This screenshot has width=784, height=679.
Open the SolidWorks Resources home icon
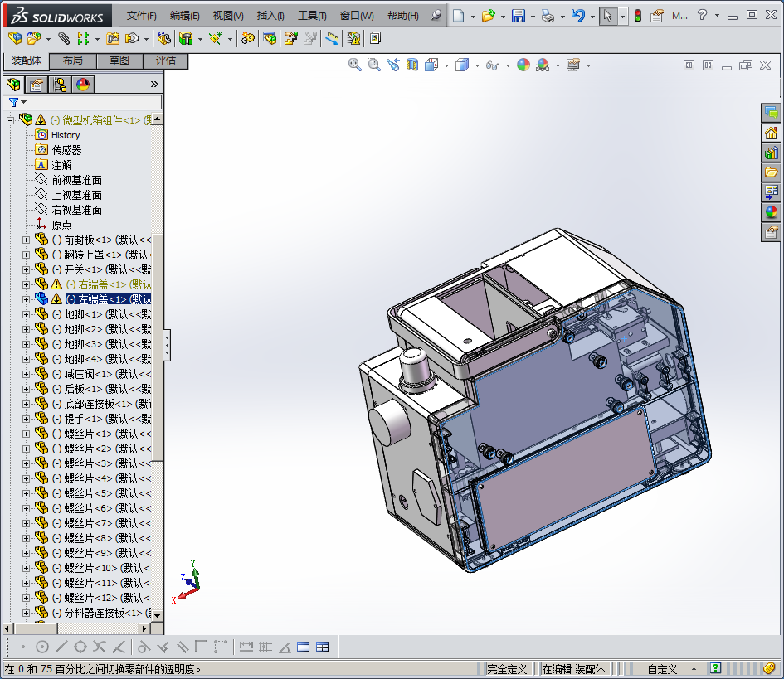771,133
